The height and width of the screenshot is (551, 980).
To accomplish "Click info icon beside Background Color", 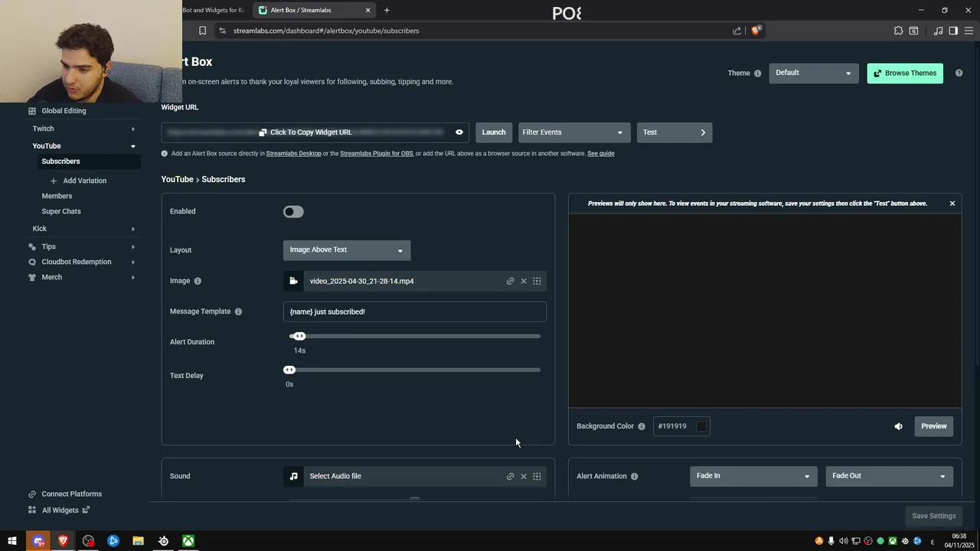I will tap(642, 426).
